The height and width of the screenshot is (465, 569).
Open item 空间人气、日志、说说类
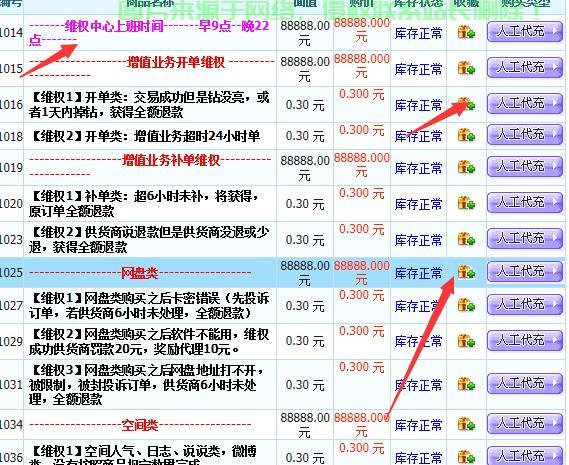[x=143, y=455]
